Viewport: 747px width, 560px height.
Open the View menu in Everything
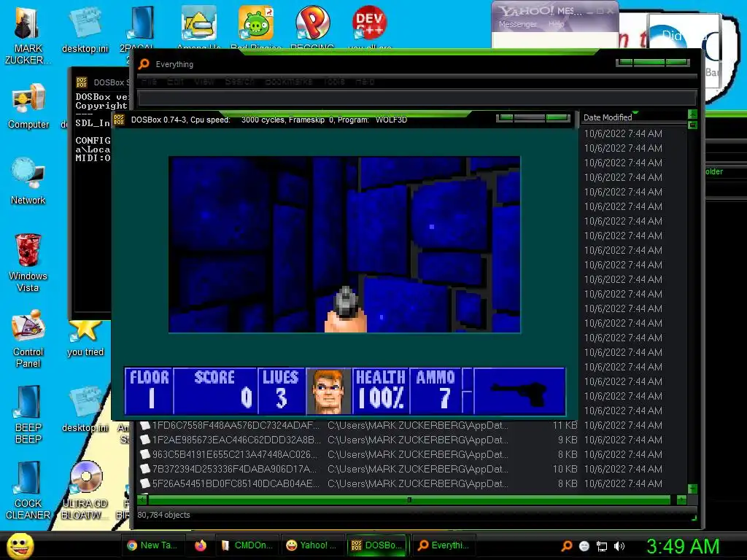click(204, 82)
